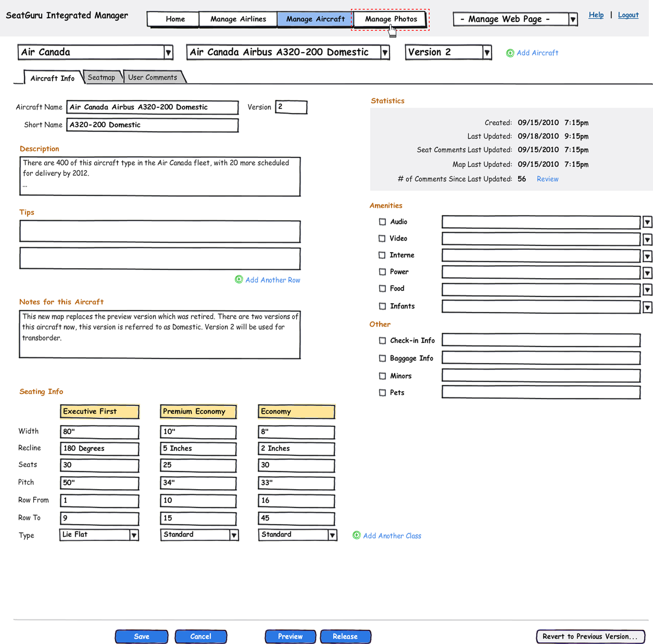Open the Lie Flat seat type dropdown
The width and height of the screenshot is (653, 644).
[134, 535]
